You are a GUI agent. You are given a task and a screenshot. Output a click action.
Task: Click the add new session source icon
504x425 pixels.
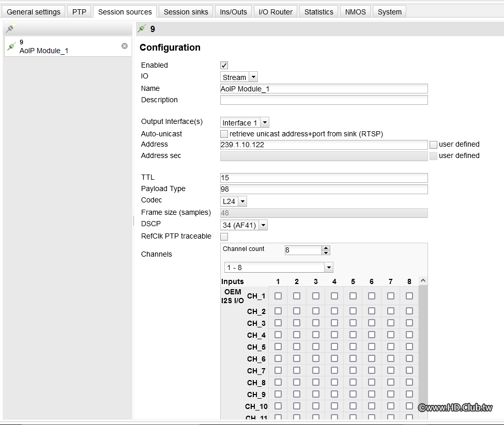(x=10, y=29)
